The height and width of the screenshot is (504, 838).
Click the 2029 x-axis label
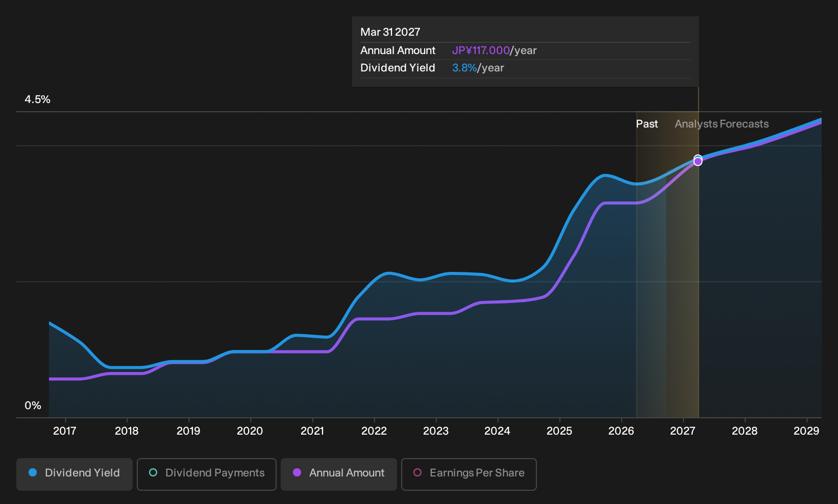806,431
